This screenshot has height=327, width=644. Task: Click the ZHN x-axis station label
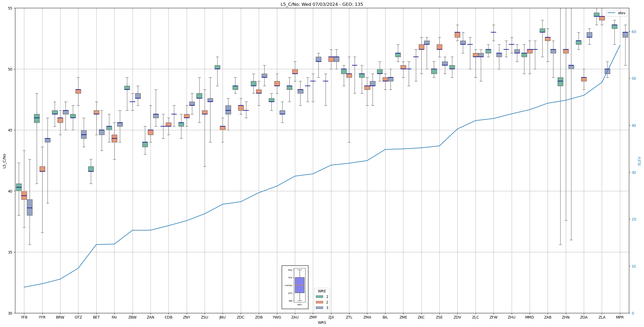566,317
